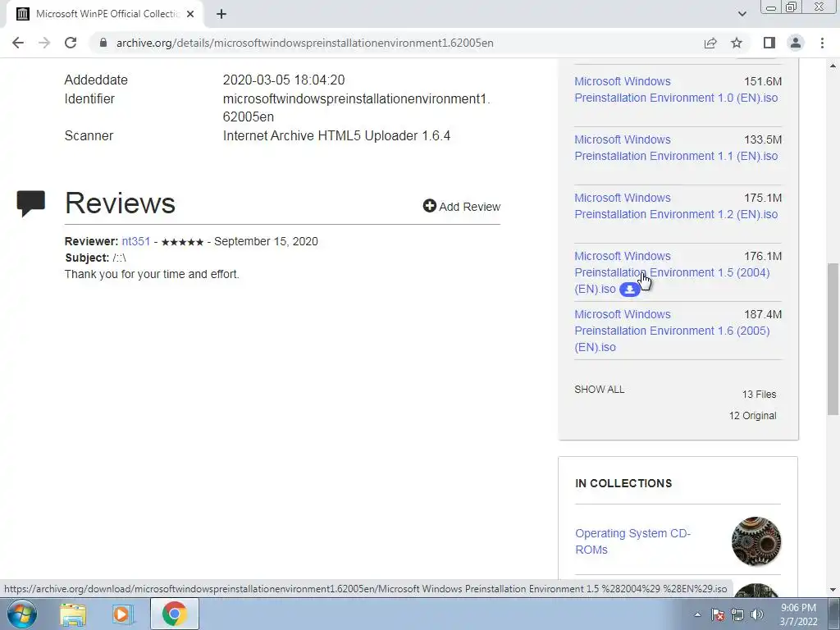
Task: Click the five-star review rating
Action: click(x=182, y=242)
